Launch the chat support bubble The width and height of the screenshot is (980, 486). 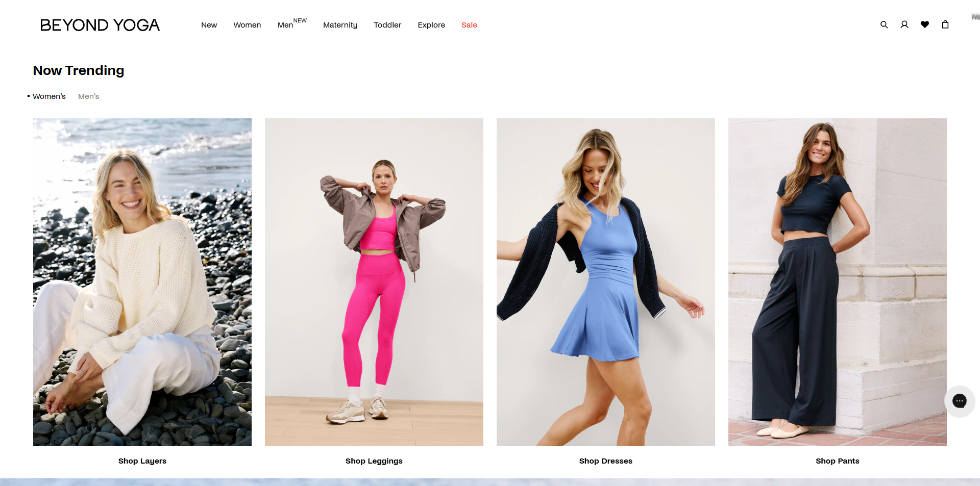point(960,401)
